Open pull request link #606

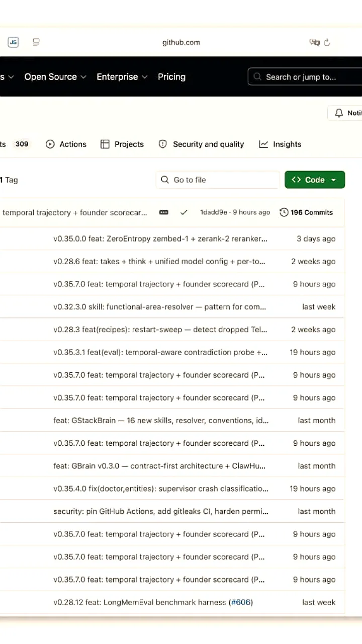(240, 602)
